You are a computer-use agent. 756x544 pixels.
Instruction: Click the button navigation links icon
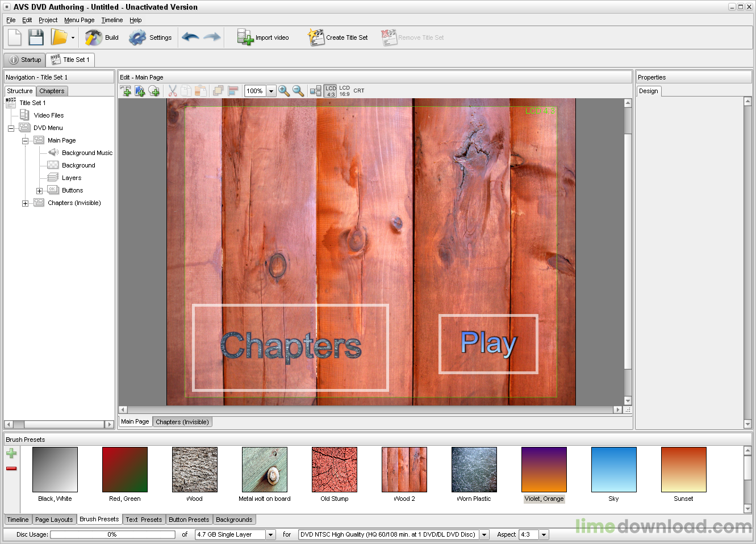(x=316, y=91)
